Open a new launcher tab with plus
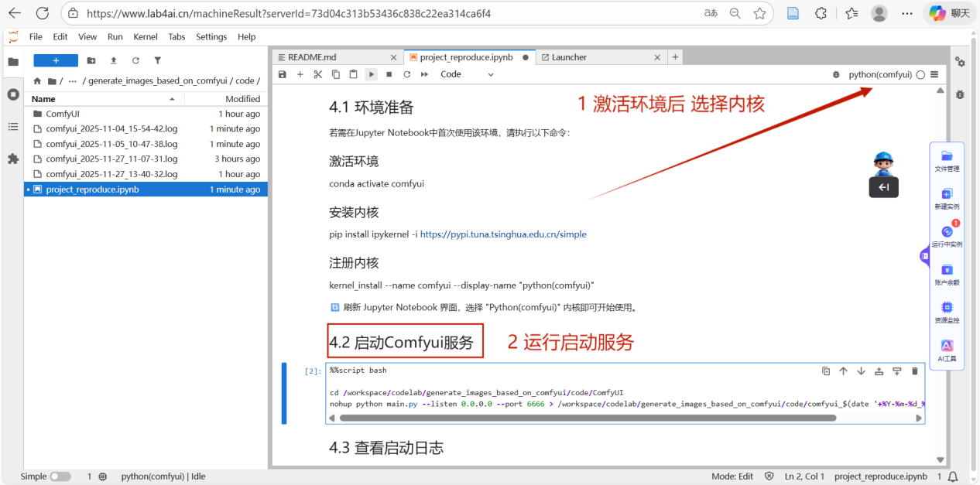 pyautogui.click(x=675, y=57)
